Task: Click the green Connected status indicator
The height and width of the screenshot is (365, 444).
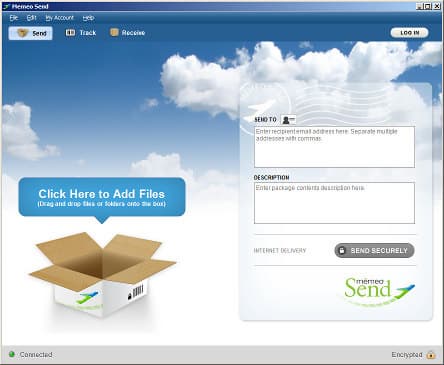Action: [12, 354]
